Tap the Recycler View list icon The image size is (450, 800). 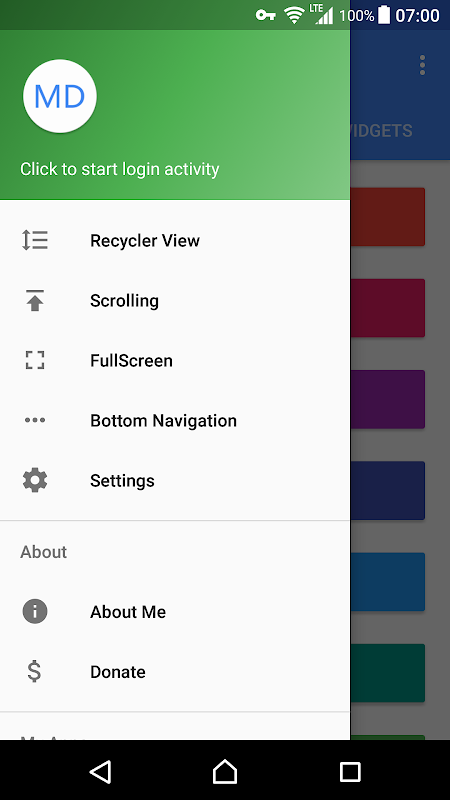[35, 240]
